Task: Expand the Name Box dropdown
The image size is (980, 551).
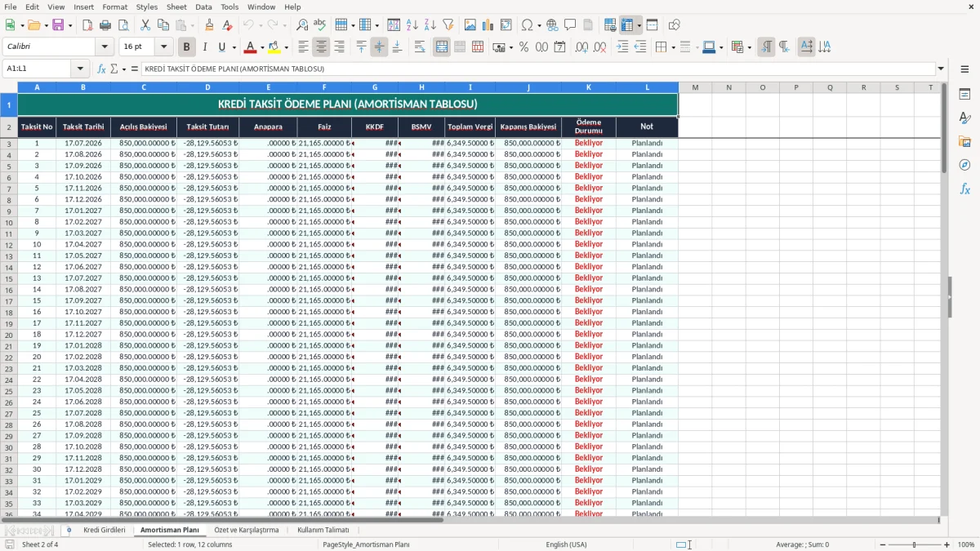Action: click(80, 69)
